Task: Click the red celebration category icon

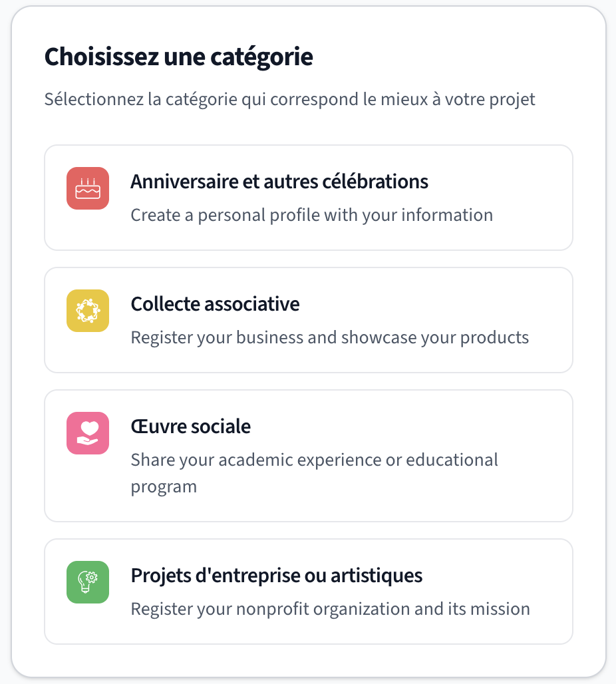Action: click(x=87, y=188)
